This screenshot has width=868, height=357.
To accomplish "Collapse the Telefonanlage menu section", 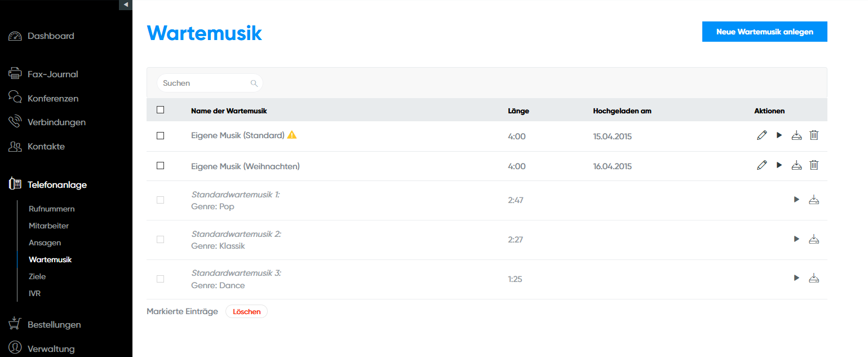I will point(57,184).
